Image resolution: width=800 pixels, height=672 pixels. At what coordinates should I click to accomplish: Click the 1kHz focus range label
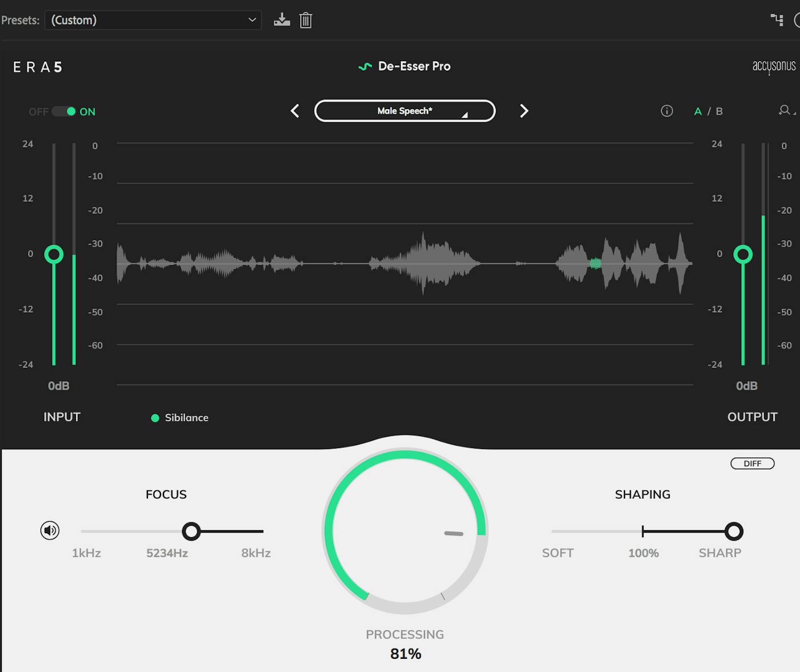pyautogui.click(x=86, y=553)
